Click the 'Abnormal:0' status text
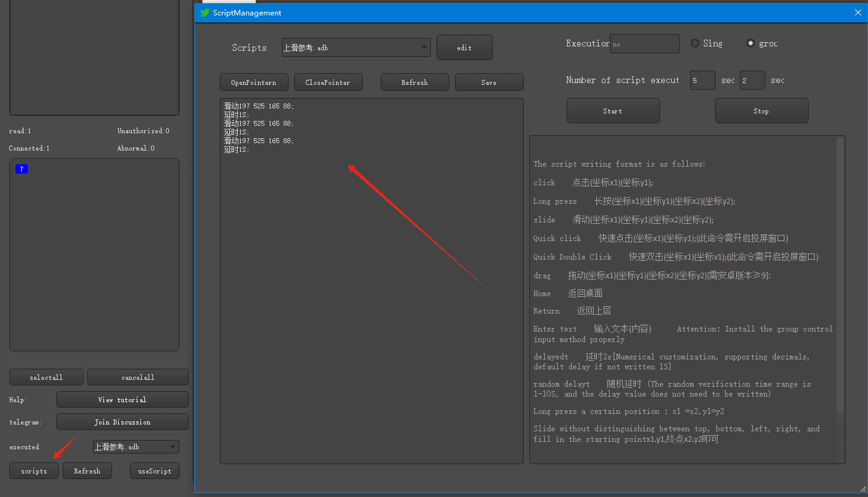The image size is (868, 497). coord(136,149)
